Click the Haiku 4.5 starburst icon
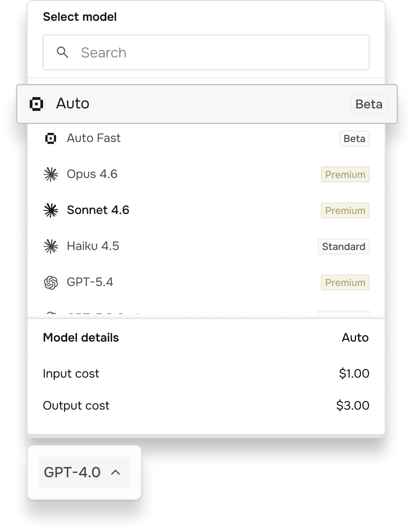This screenshot has height=532, width=414. coord(51,246)
